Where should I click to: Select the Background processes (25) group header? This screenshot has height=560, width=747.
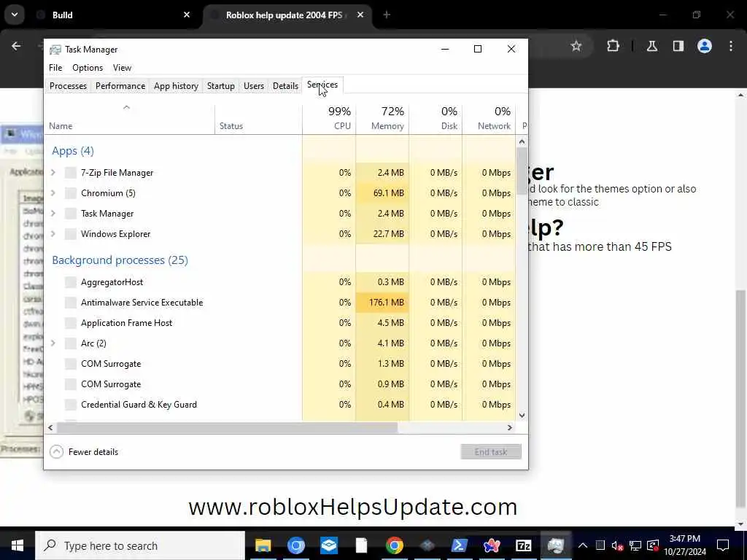120,260
